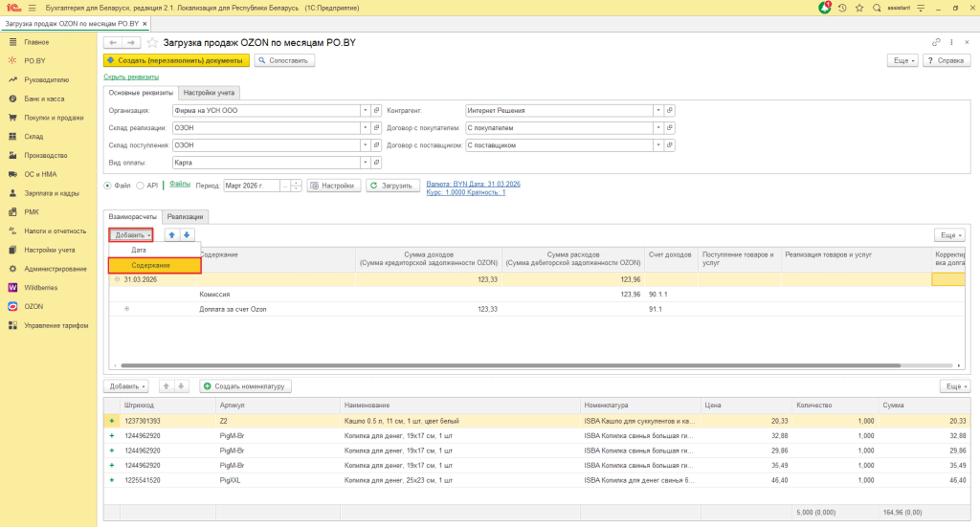Open Покупки и продажи section
The image size is (980, 527).
pyautogui.click(x=54, y=118)
